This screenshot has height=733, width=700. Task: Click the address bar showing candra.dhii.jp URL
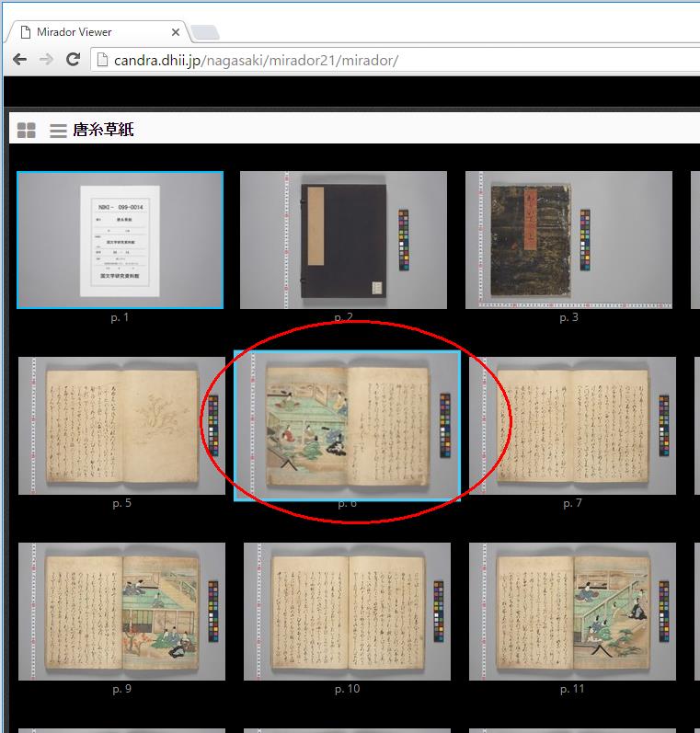pyautogui.click(x=396, y=61)
